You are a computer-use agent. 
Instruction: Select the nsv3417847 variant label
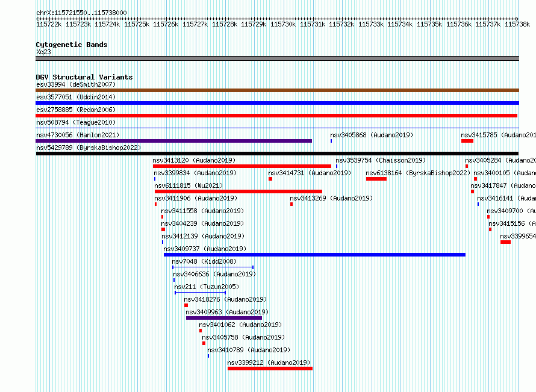[503, 185]
